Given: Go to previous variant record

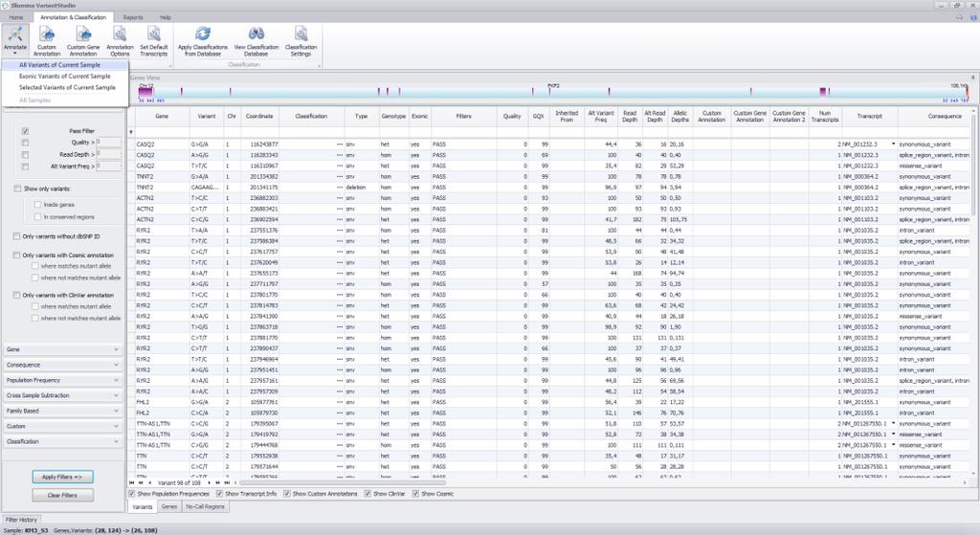Looking at the screenshot, I should tap(150, 482).
